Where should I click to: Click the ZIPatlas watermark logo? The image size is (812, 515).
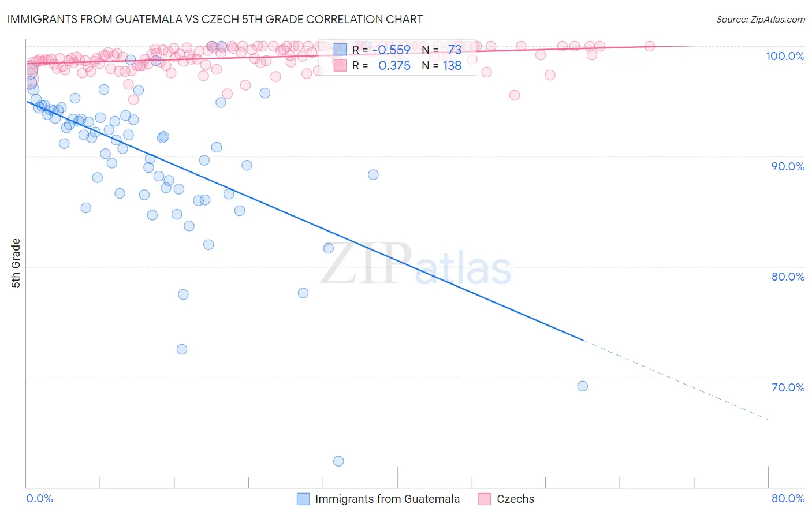pyautogui.click(x=416, y=264)
